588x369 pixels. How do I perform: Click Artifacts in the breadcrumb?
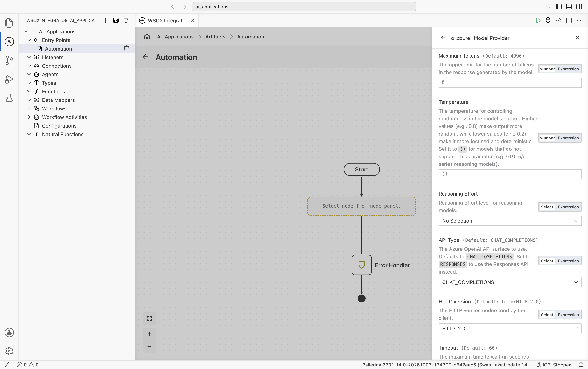215,37
